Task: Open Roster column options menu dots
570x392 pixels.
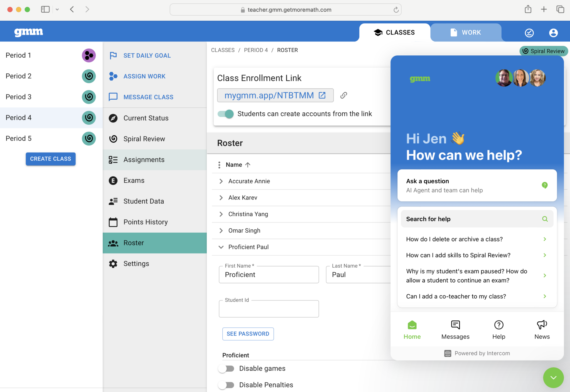Action: [219, 165]
